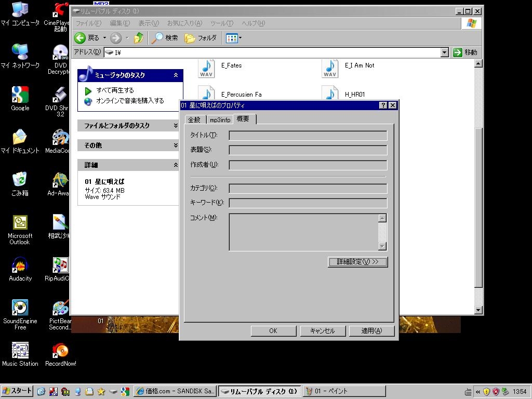Screen dimensions: 532x399
Task: Launch Audacity from the desktop
Action: (20, 270)
